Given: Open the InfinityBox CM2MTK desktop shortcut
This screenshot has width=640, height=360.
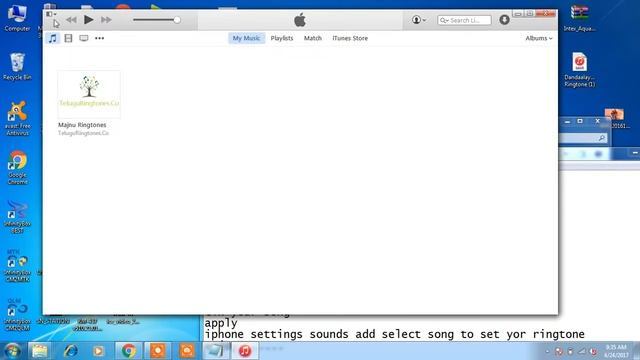Looking at the screenshot, I should [x=17, y=266].
